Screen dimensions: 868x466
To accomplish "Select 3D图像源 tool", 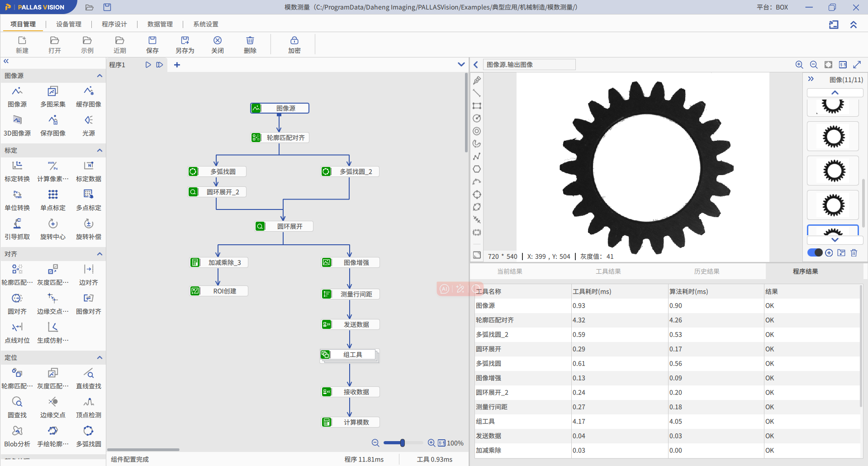I will pos(17,126).
